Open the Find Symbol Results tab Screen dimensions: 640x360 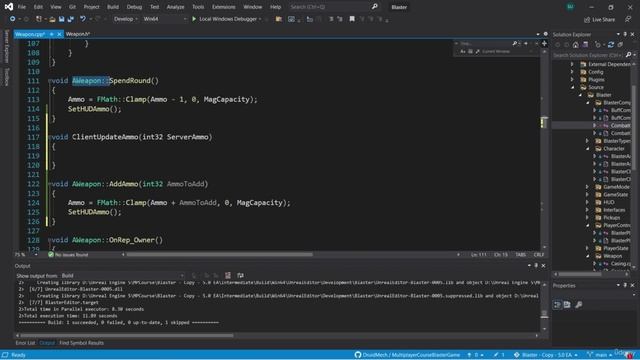pyautogui.click(x=81, y=343)
